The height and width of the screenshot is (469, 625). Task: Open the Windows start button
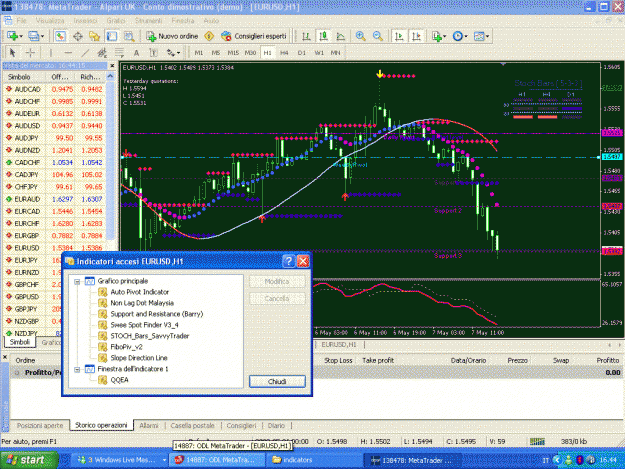28,460
